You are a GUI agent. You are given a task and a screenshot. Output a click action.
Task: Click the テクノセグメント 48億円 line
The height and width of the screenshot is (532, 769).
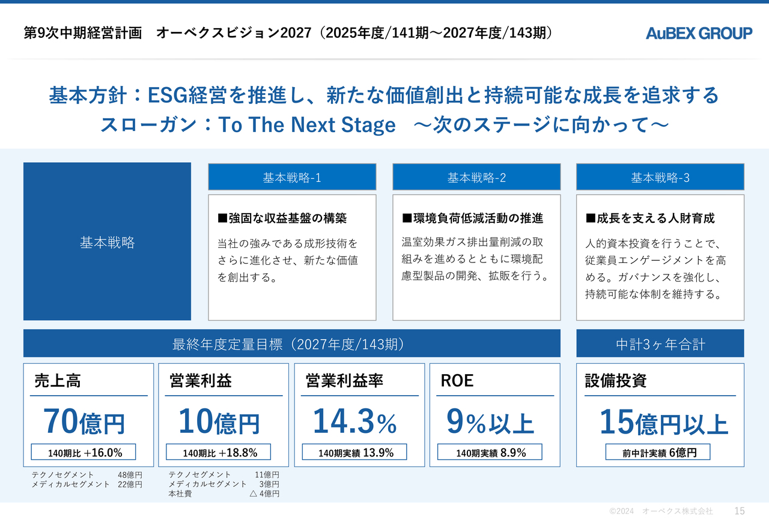click(x=87, y=474)
